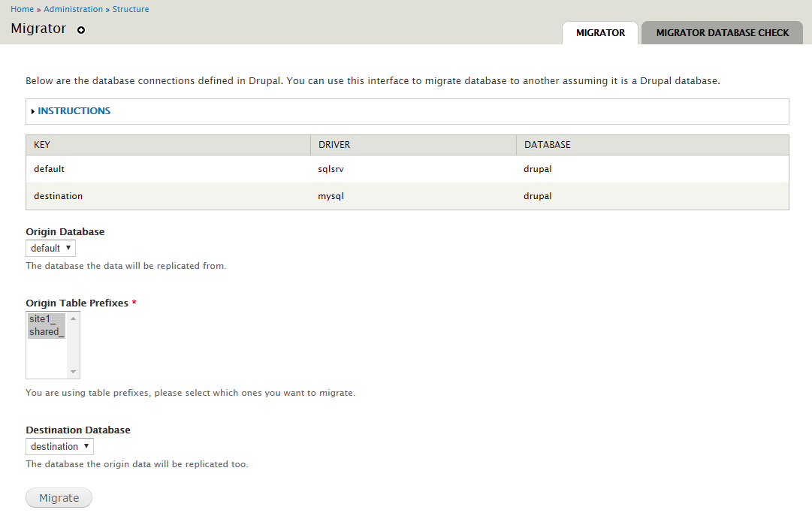Switch to the Migrator tab

600,32
